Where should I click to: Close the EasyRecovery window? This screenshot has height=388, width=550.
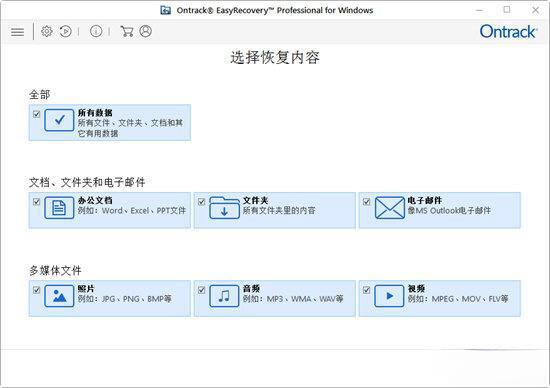point(535,10)
